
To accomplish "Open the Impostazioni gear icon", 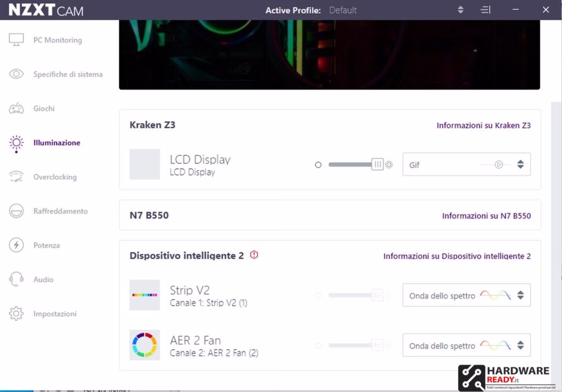I will [16, 313].
